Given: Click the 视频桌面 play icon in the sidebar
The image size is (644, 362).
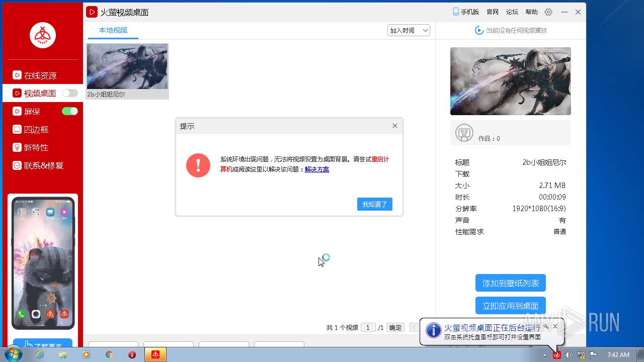Looking at the screenshot, I should pyautogui.click(x=17, y=93).
